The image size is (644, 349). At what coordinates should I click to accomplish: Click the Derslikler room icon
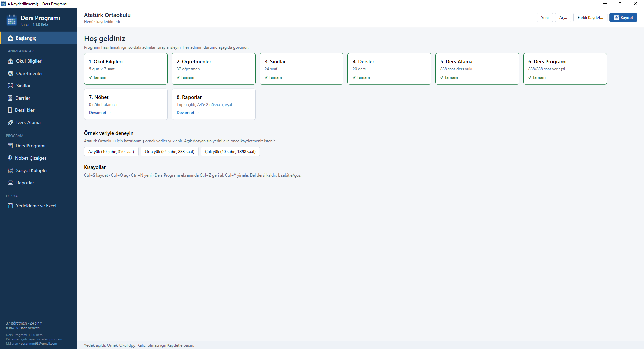click(10, 110)
